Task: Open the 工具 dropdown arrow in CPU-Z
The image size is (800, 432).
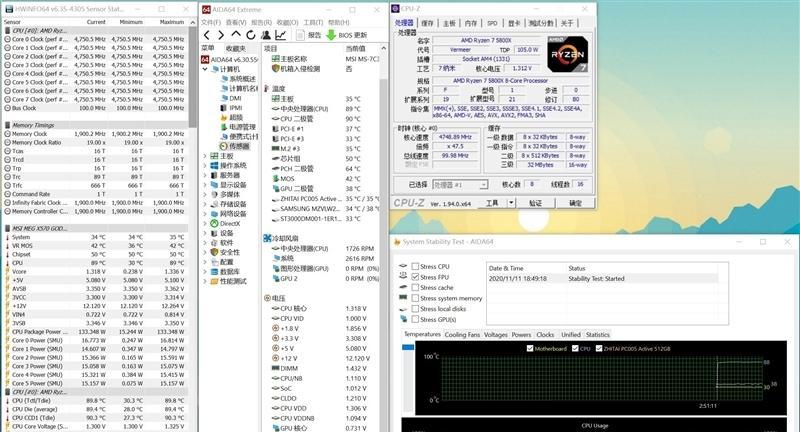Action: point(511,203)
